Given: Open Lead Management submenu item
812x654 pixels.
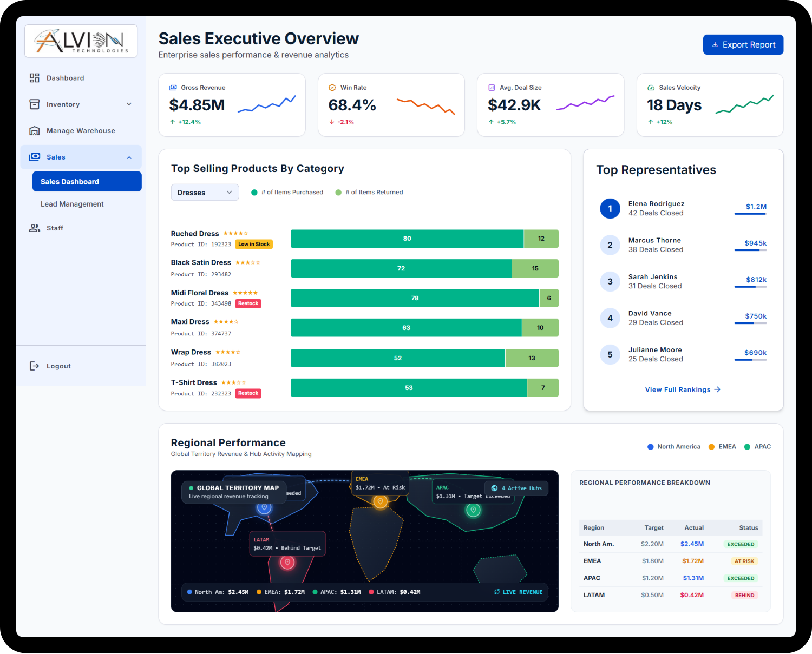Looking at the screenshot, I should click(x=87, y=204).
